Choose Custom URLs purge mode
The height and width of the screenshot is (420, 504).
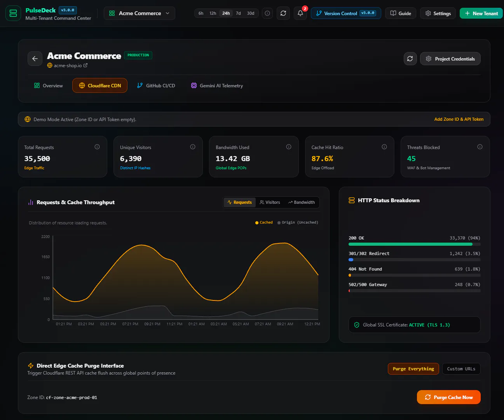pyautogui.click(x=461, y=369)
